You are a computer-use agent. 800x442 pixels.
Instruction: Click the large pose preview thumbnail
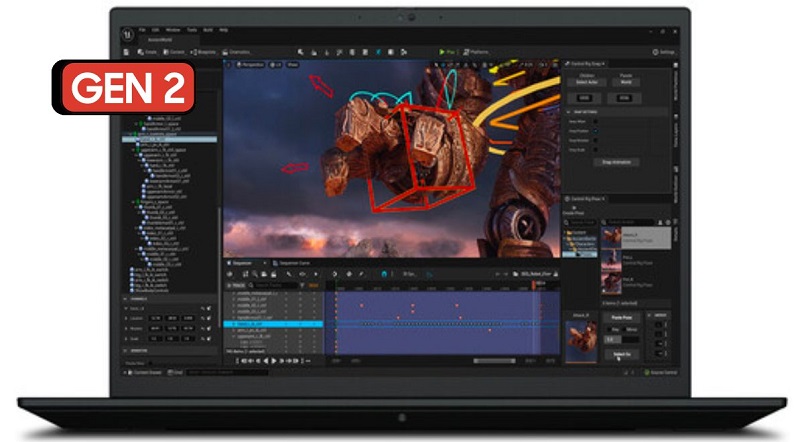[x=581, y=341]
